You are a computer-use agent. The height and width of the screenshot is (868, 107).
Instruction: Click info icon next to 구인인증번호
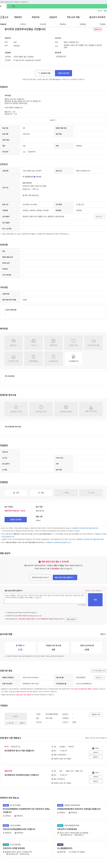point(65,684)
